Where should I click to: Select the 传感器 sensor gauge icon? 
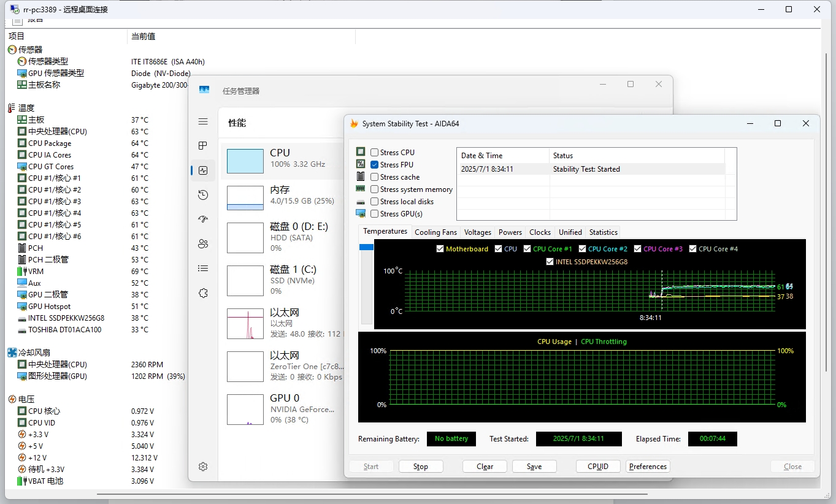(12, 50)
